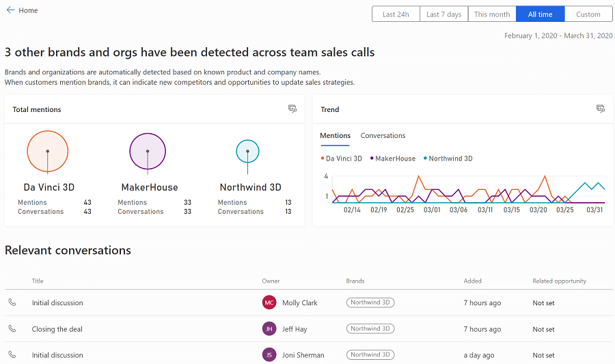This screenshot has height=364, width=615.
Task: Switch to the Conversations tab in Trend
Action: (383, 136)
